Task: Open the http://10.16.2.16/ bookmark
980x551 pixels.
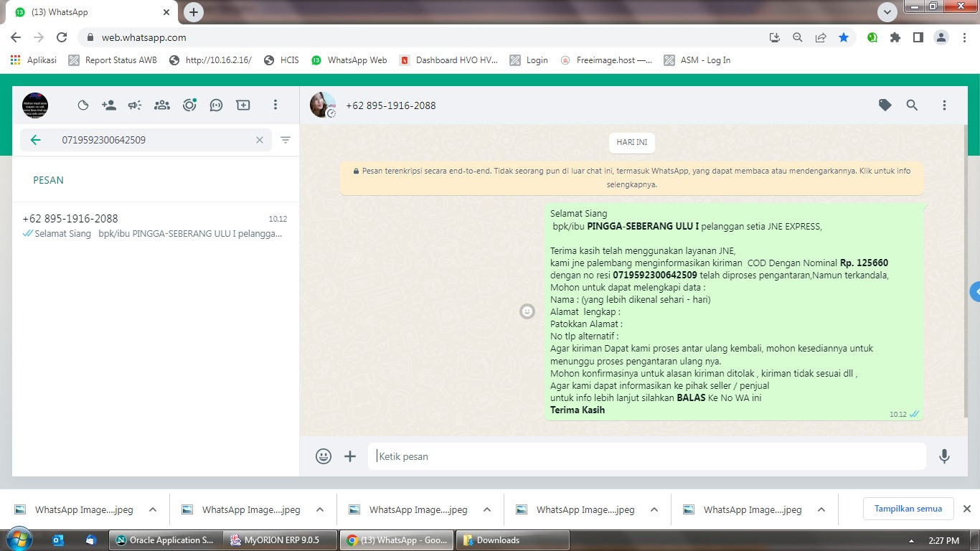Action: (x=210, y=60)
